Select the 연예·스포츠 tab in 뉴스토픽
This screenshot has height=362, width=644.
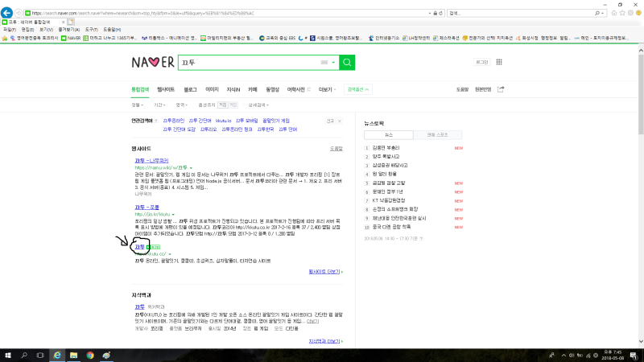click(x=437, y=134)
